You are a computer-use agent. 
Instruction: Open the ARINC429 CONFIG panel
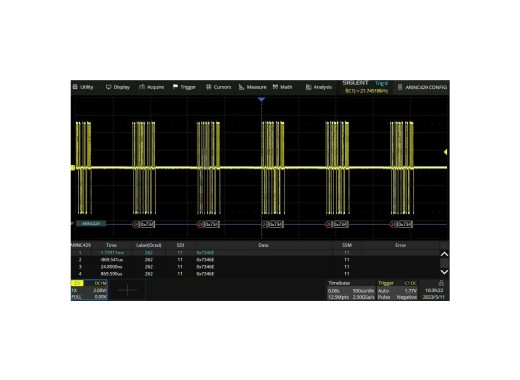422,87
